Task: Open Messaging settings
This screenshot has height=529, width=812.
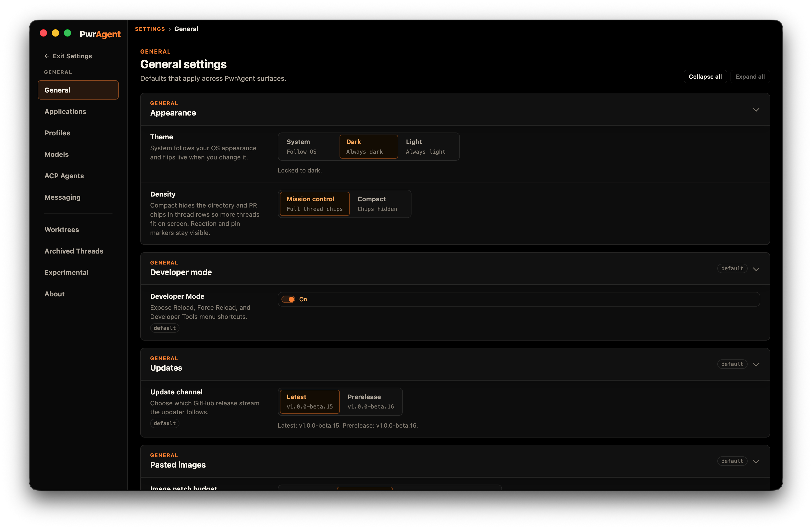Action: 78,197
